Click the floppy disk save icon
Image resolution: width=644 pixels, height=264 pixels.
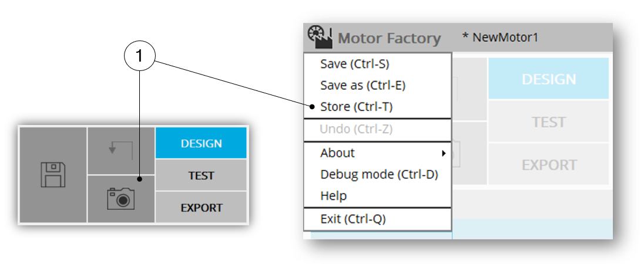coord(53,175)
